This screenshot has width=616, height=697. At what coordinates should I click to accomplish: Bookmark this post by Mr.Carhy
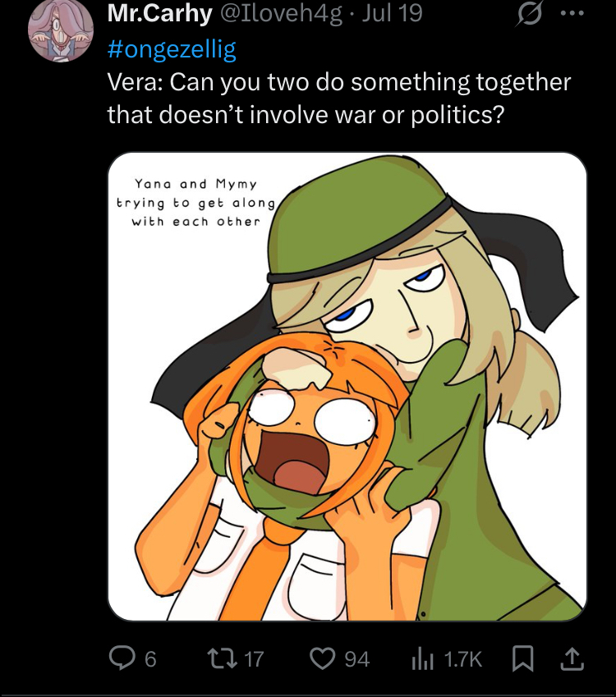(x=522, y=658)
